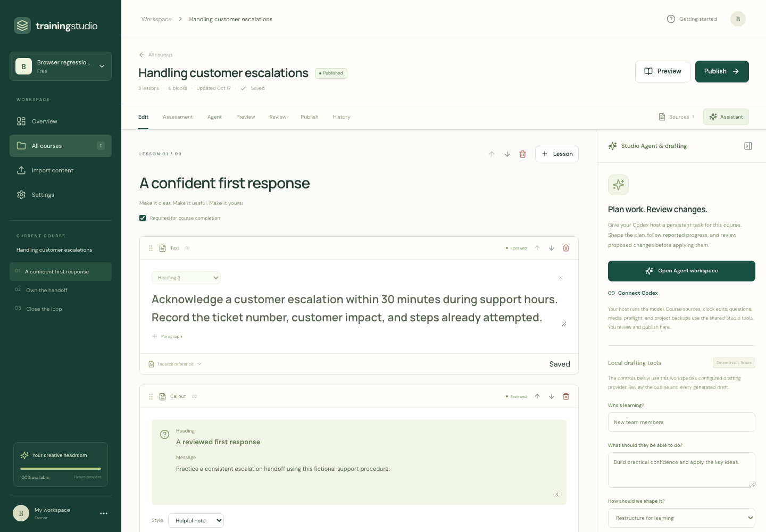Open Restructure for learning dropdown
The height and width of the screenshot is (532, 766).
(681, 518)
